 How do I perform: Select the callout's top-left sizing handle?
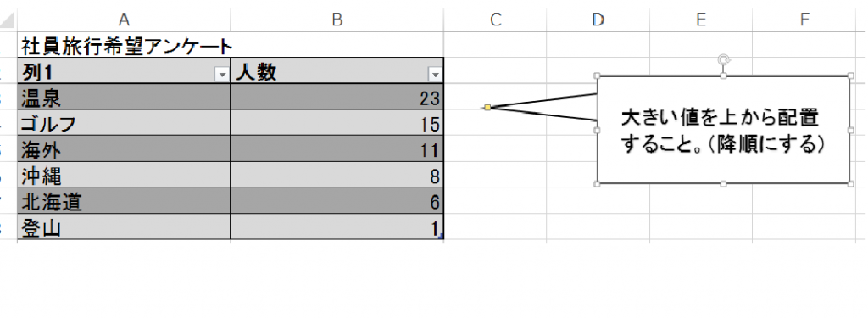(x=597, y=76)
